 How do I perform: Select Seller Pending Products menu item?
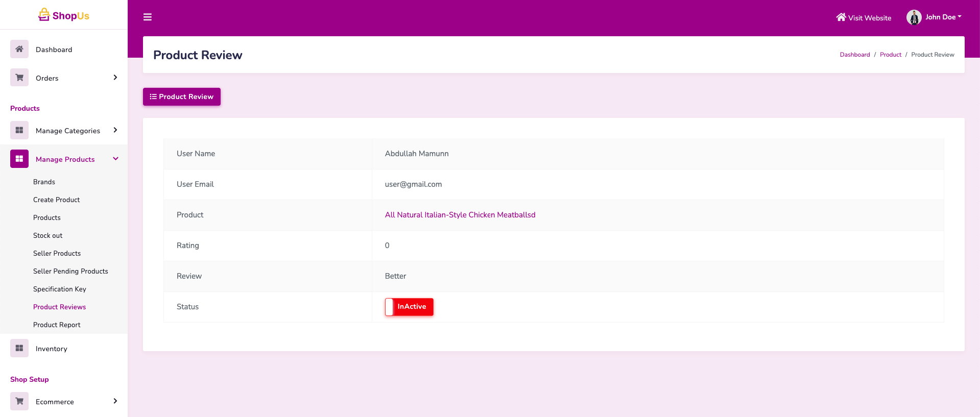click(x=70, y=271)
